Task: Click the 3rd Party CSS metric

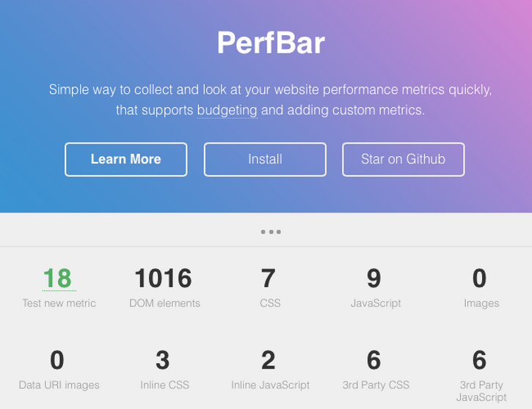Action: point(374,361)
